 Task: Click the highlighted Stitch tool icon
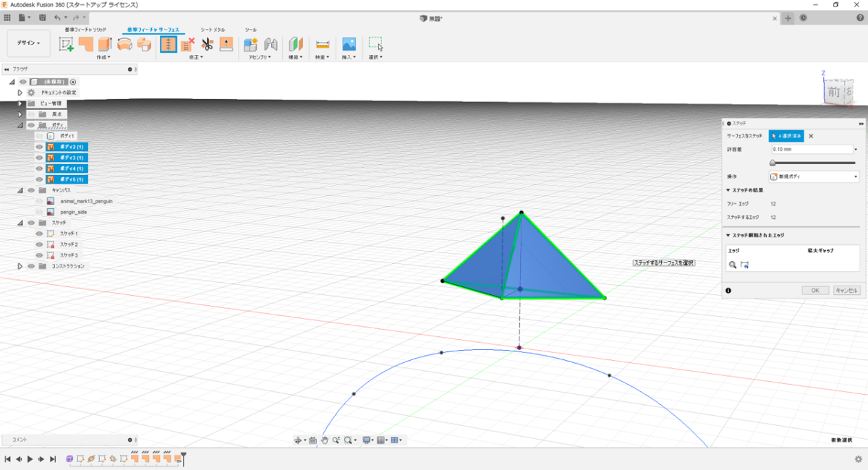(169, 44)
